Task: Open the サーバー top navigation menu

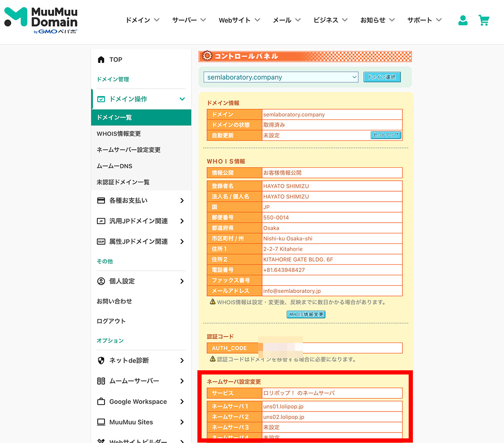Action: pos(189,20)
